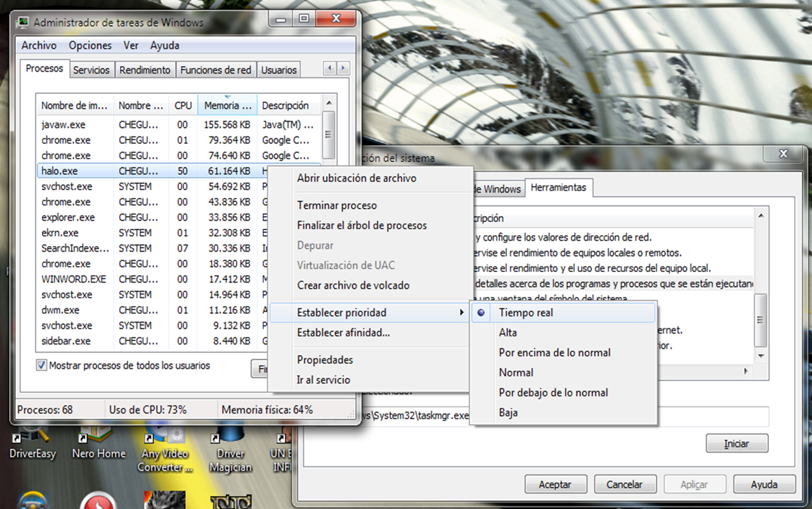Select the dwm.exe process row

[152, 310]
